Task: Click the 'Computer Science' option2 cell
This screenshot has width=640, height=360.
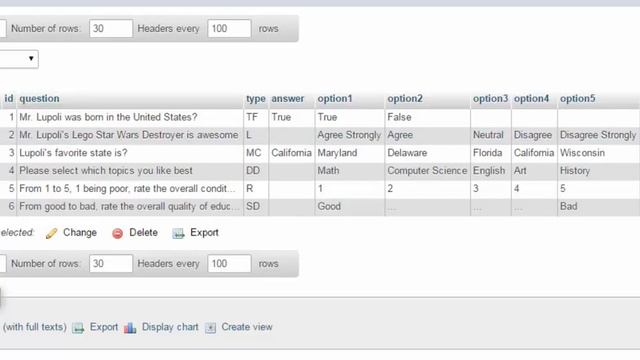Action: point(427,171)
